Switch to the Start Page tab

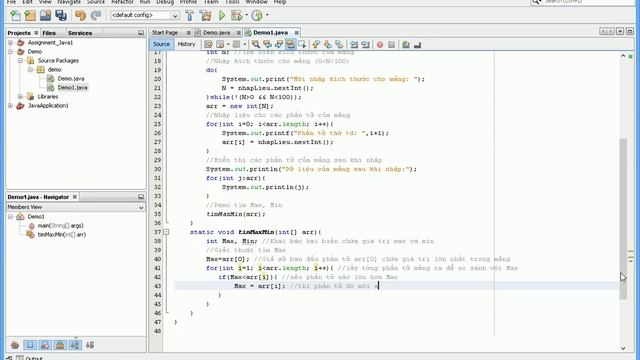165,32
